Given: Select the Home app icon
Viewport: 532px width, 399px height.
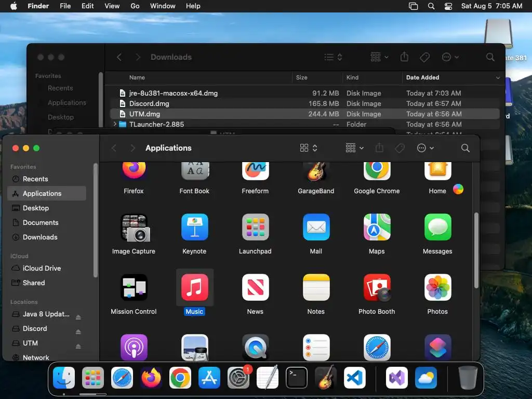Looking at the screenshot, I should (437, 170).
